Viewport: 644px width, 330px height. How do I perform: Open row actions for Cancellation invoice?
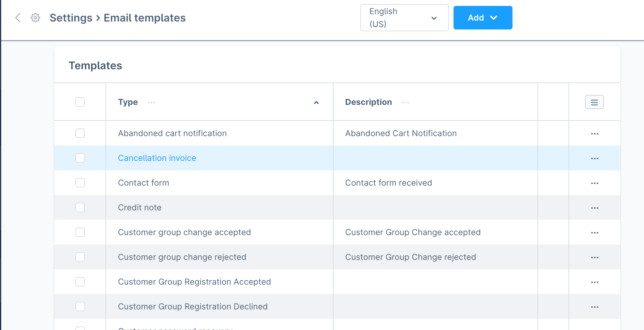595,158
